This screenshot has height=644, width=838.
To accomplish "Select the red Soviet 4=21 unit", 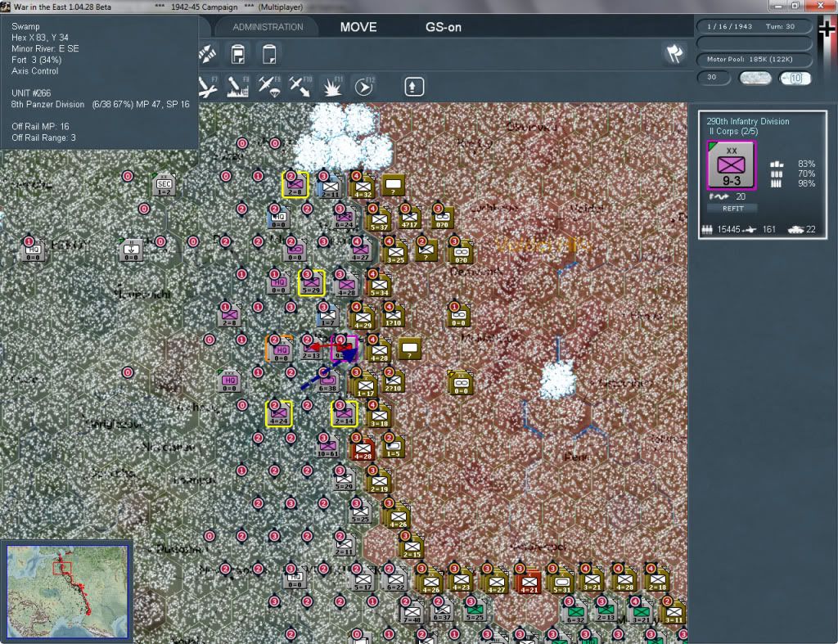I will click(x=529, y=581).
